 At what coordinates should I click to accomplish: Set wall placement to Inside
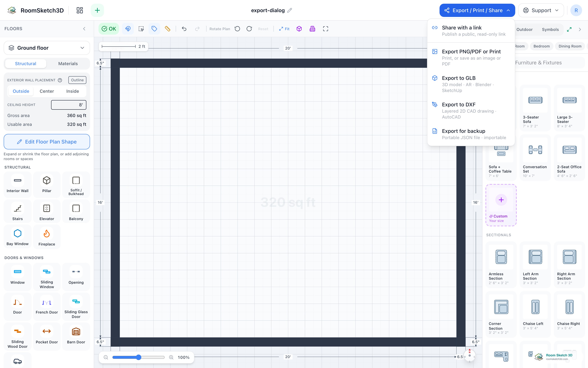tap(72, 91)
